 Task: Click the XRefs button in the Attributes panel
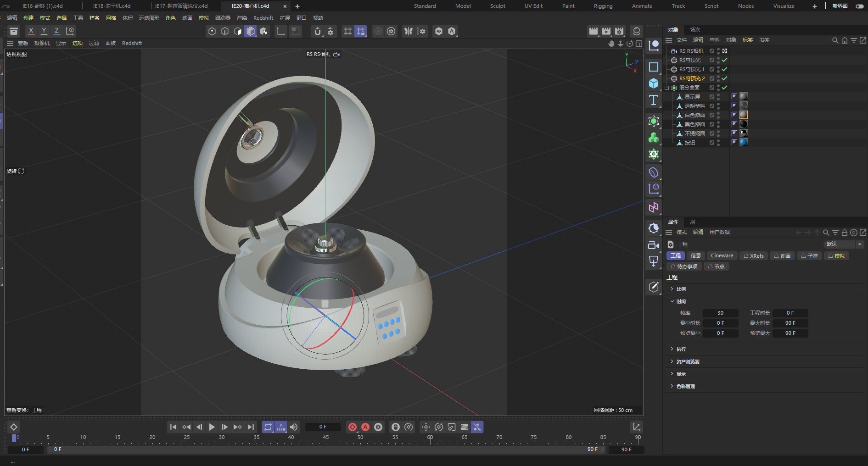(x=754, y=256)
